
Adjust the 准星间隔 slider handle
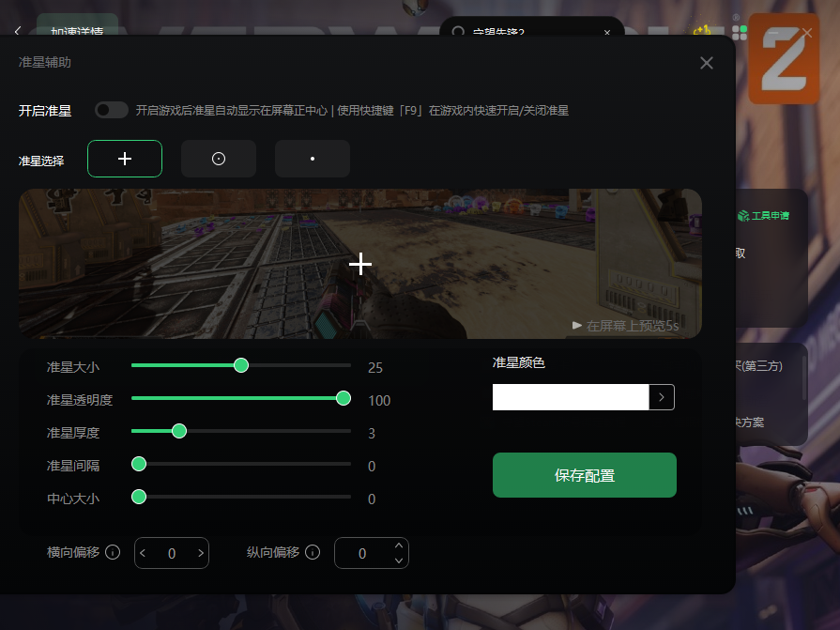(x=139, y=464)
